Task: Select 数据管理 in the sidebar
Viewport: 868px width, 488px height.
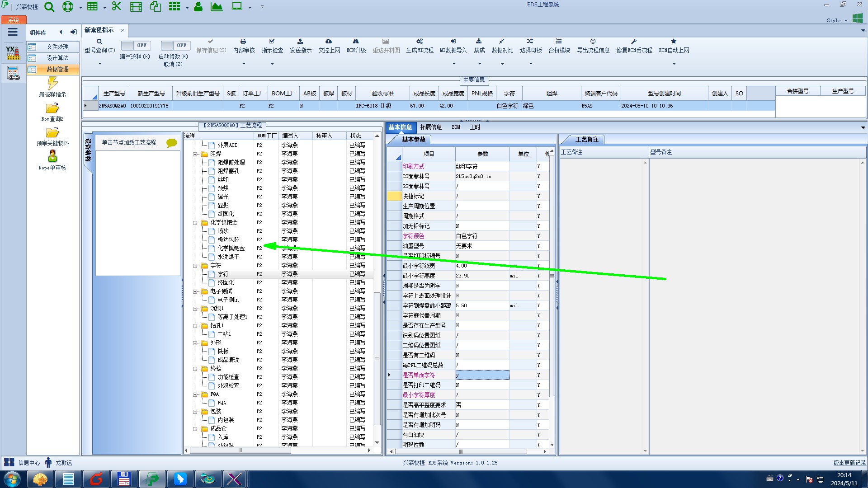Action: click(57, 69)
